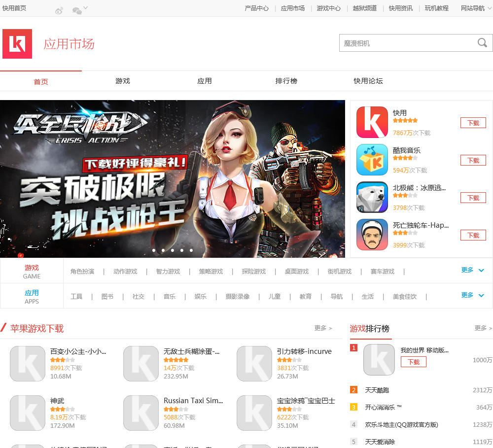Click the search magnifier icon
The image size is (493, 448).
(482, 43)
